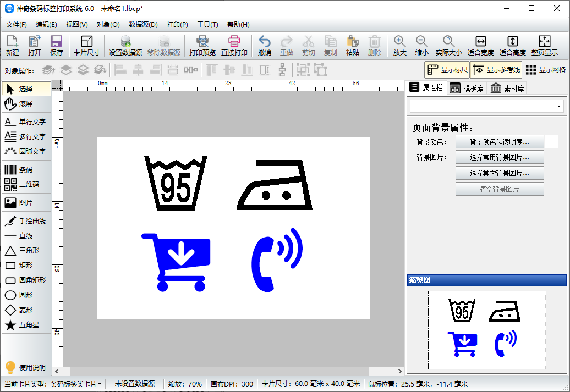Click background color and transparency button
570x392 pixels.
[499, 142]
